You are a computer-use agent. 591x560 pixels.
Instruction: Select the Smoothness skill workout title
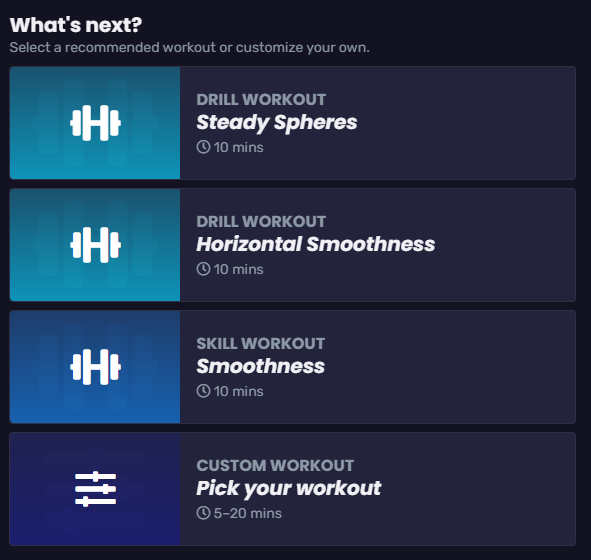[x=260, y=366]
